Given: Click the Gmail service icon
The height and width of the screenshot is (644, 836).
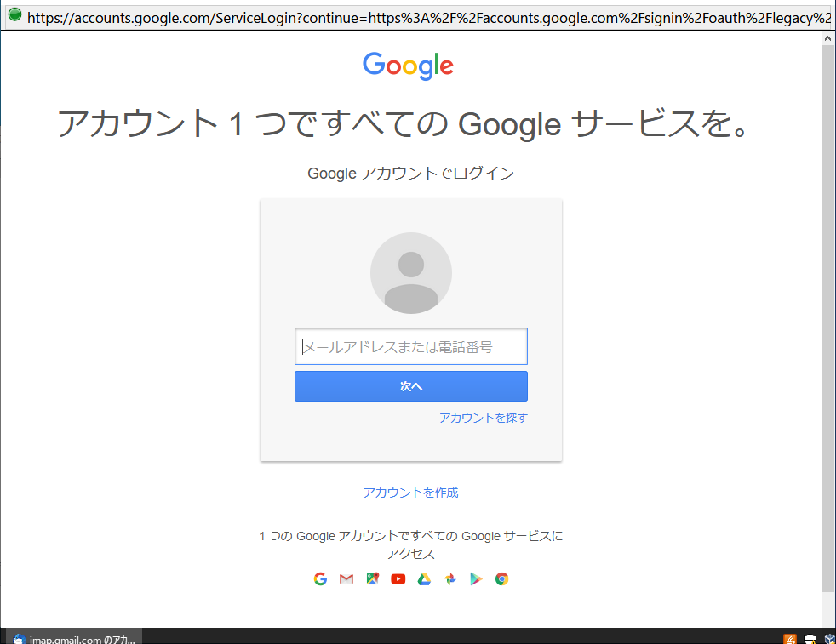Looking at the screenshot, I should [x=346, y=579].
